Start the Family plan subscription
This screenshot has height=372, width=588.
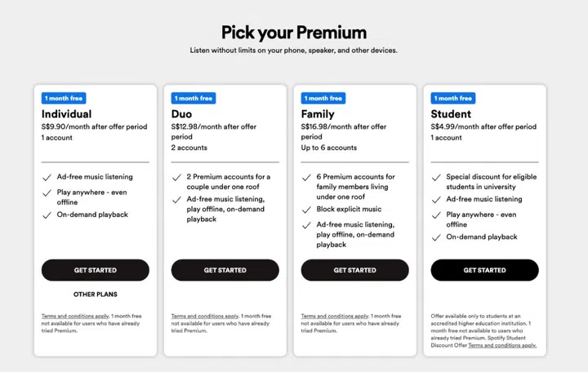(x=354, y=270)
